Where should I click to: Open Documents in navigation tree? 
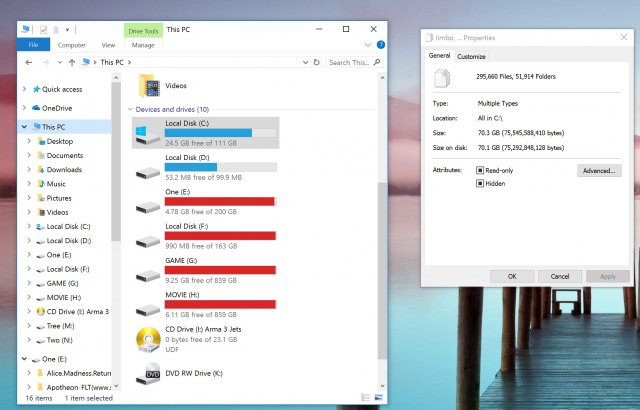[x=60, y=155]
